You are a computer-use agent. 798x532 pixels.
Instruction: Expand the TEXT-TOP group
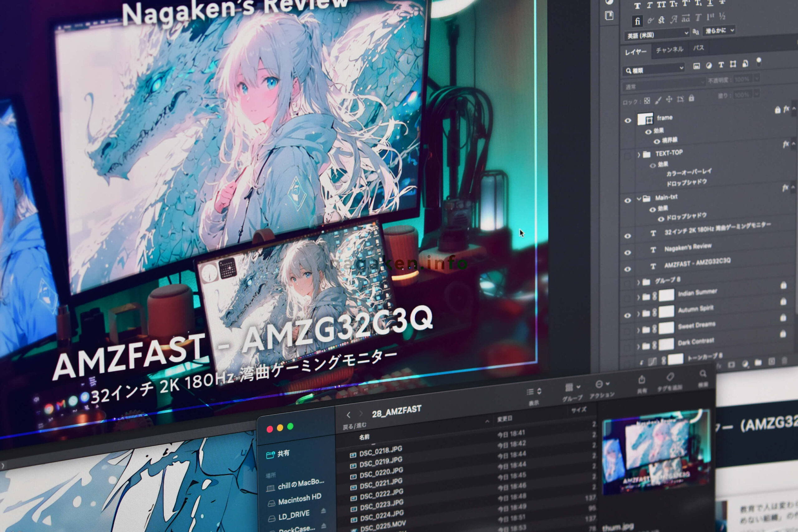[x=639, y=155]
